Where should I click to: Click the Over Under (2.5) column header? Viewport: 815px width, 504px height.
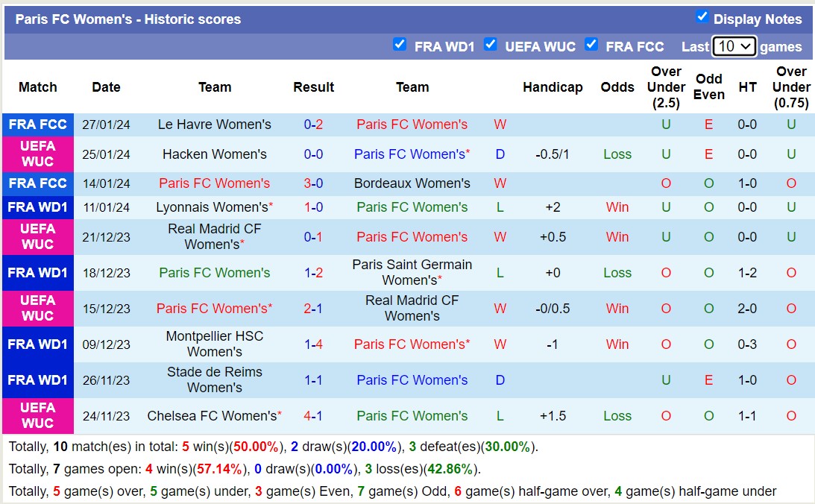[x=666, y=87]
